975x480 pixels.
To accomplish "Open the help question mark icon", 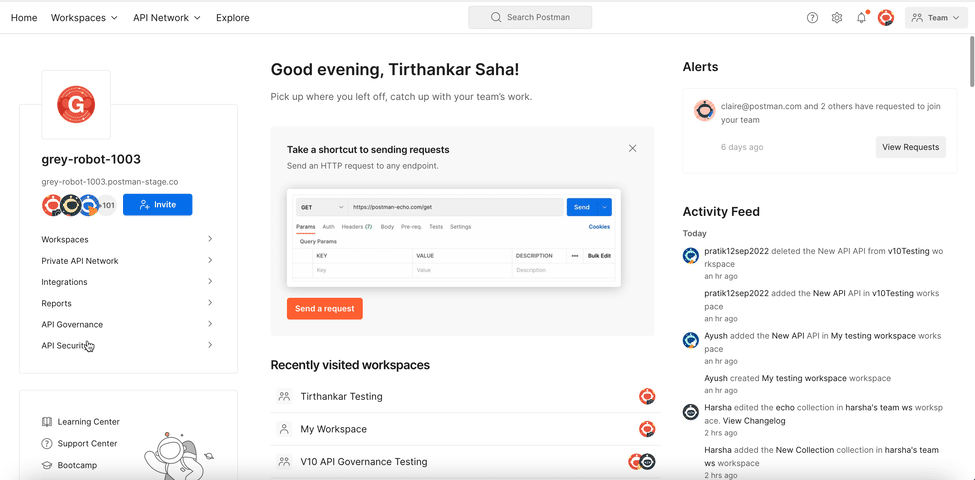I will point(812,18).
